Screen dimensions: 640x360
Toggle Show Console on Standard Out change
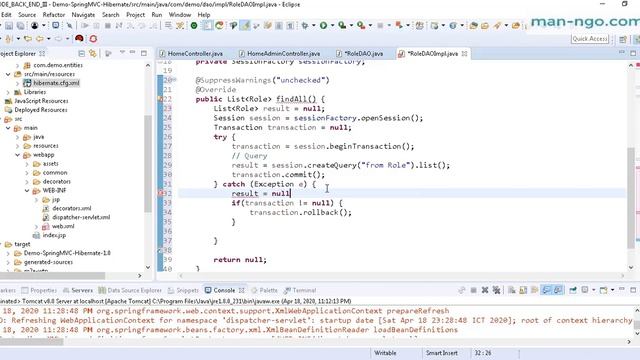(x=546, y=290)
